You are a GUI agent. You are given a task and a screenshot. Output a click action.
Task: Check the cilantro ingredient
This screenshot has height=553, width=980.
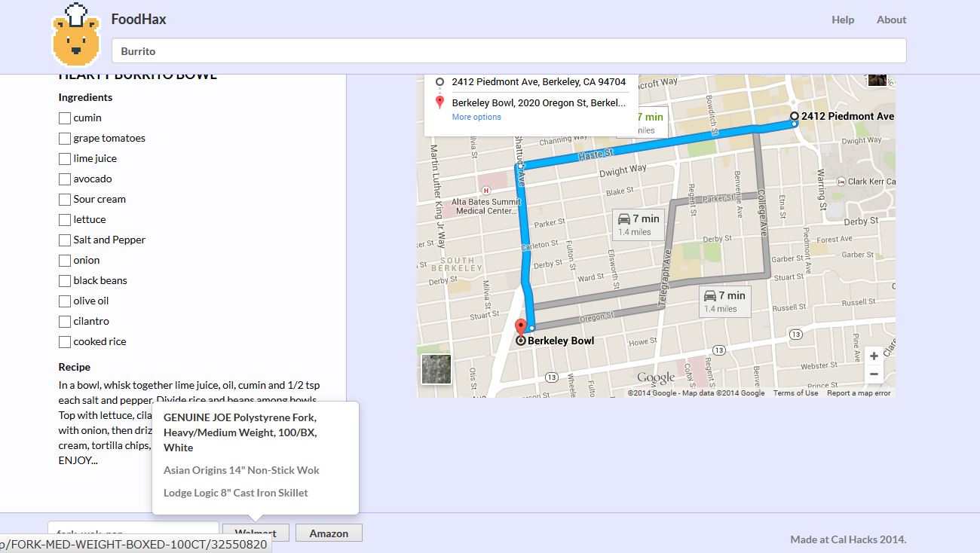pyautogui.click(x=65, y=322)
